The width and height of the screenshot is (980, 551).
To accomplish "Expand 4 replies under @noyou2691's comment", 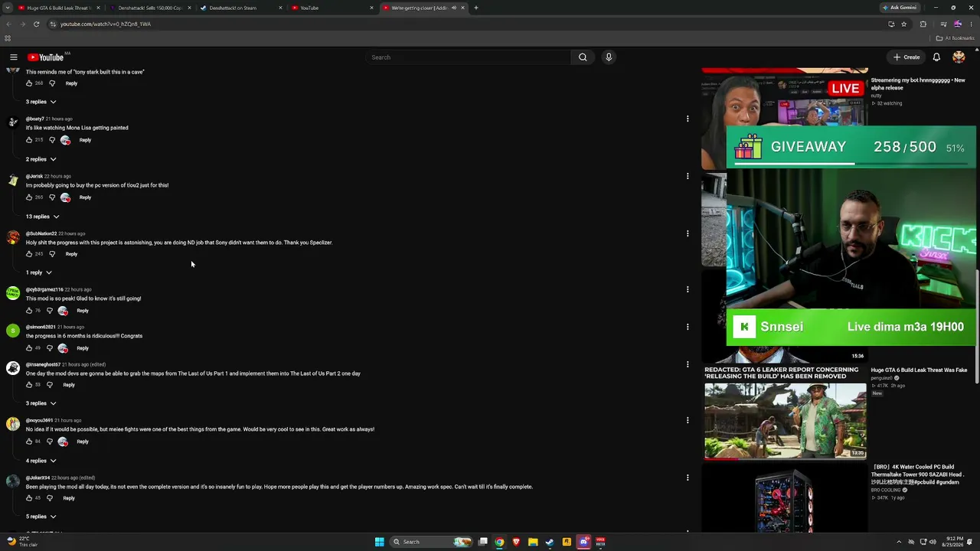I will point(41,461).
